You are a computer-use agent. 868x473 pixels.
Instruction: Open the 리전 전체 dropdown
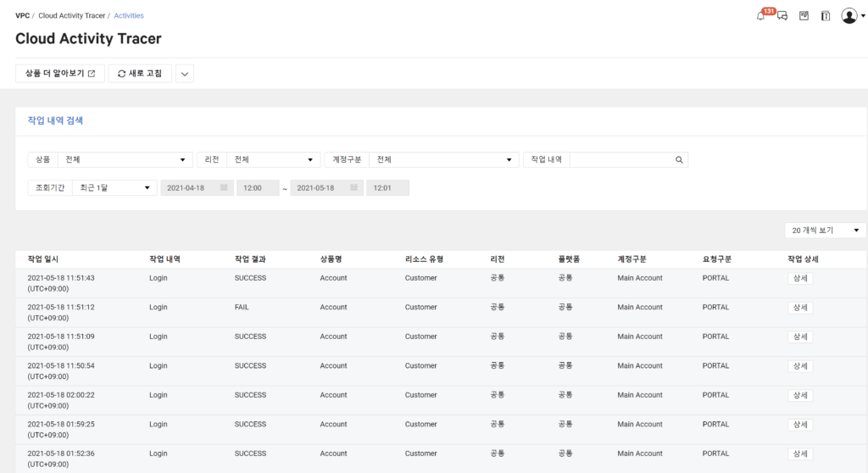click(274, 159)
